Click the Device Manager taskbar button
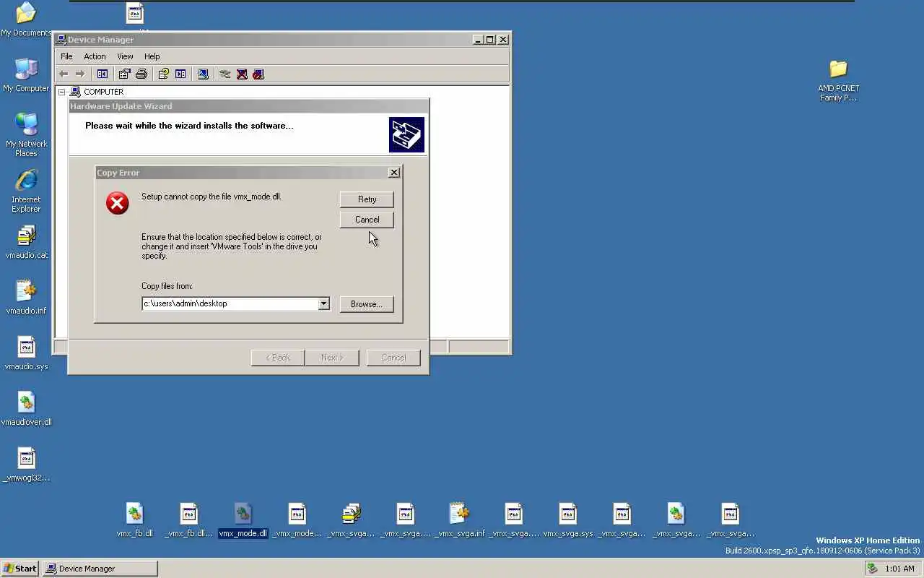This screenshot has width=924, height=578. [x=100, y=569]
